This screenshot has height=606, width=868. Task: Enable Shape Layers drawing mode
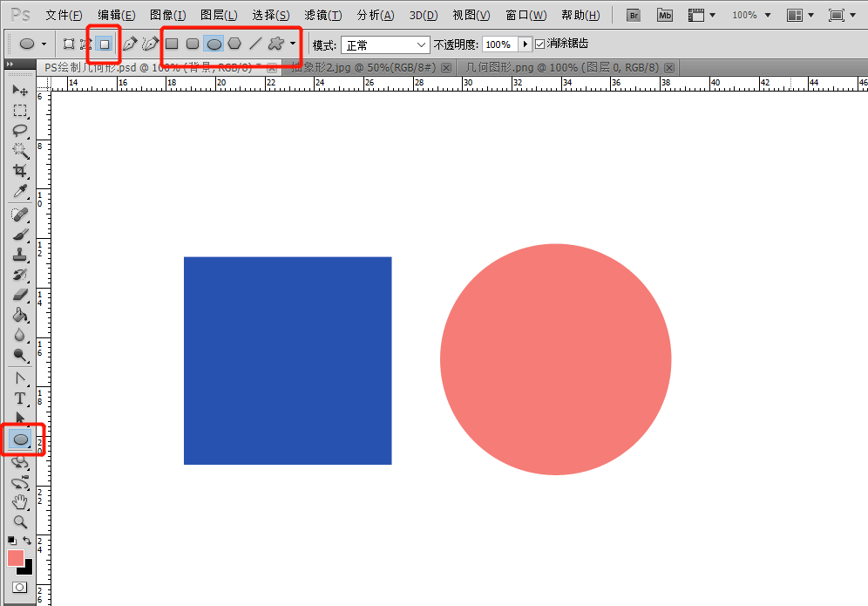click(x=69, y=44)
